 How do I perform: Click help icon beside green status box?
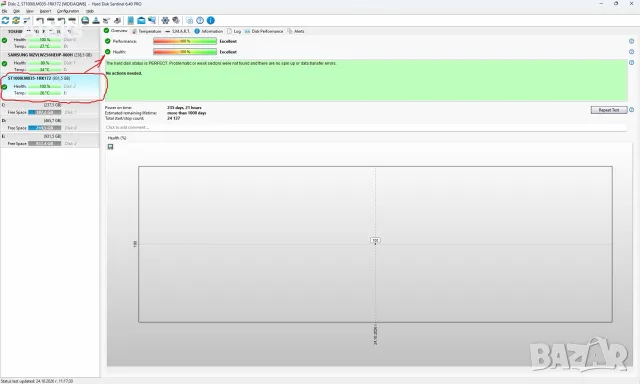pyautogui.click(x=631, y=62)
